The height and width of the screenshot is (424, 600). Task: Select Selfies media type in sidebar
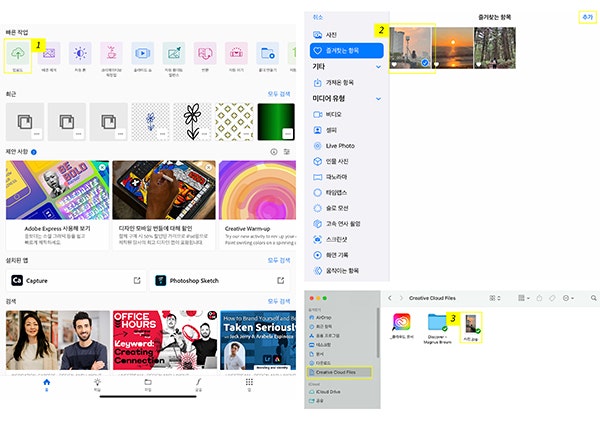pos(347,130)
